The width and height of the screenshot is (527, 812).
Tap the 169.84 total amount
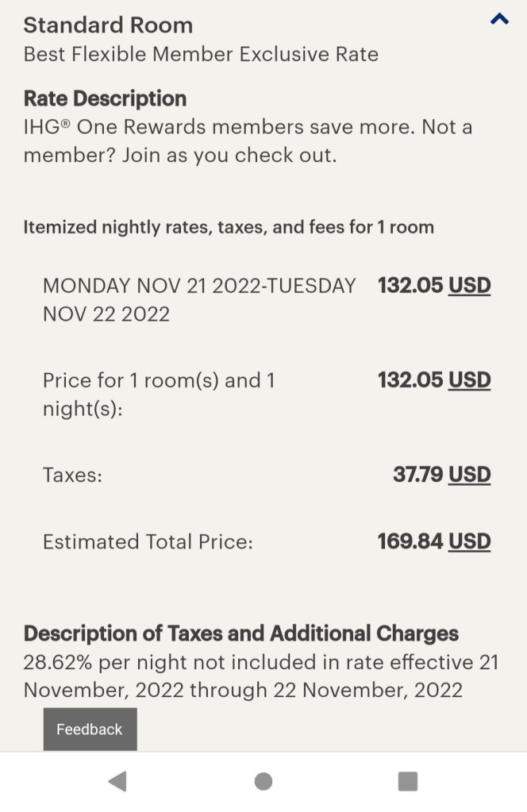click(410, 541)
